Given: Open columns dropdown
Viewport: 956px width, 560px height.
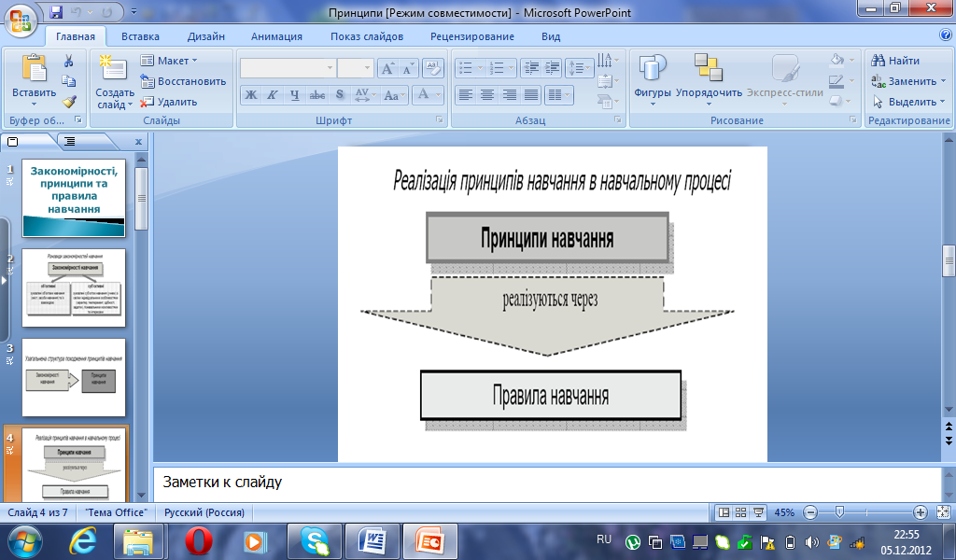Looking at the screenshot, I should click(558, 95).
